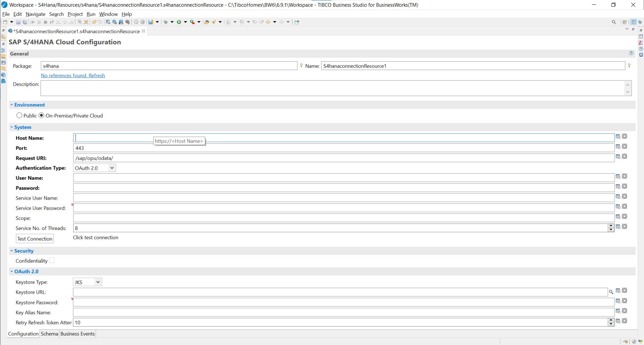644x345 pixels.
Task: Open the Navigate menu
Action: pos(35,14)
